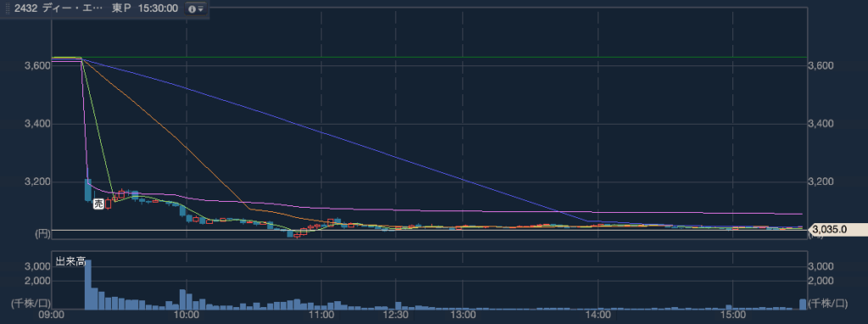This screenshot has height=324, width=868.
Task: Grab the dotted grip handle before 2432
Action: coord(7,8)
